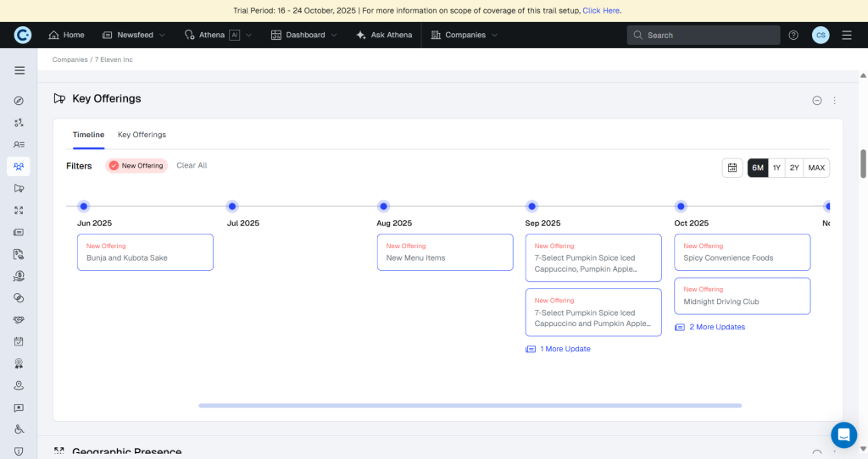Viewport: 868px width, 459px height.
Task: Open the Spicy Convenience Foods card
Action: [x=743, y=252]
